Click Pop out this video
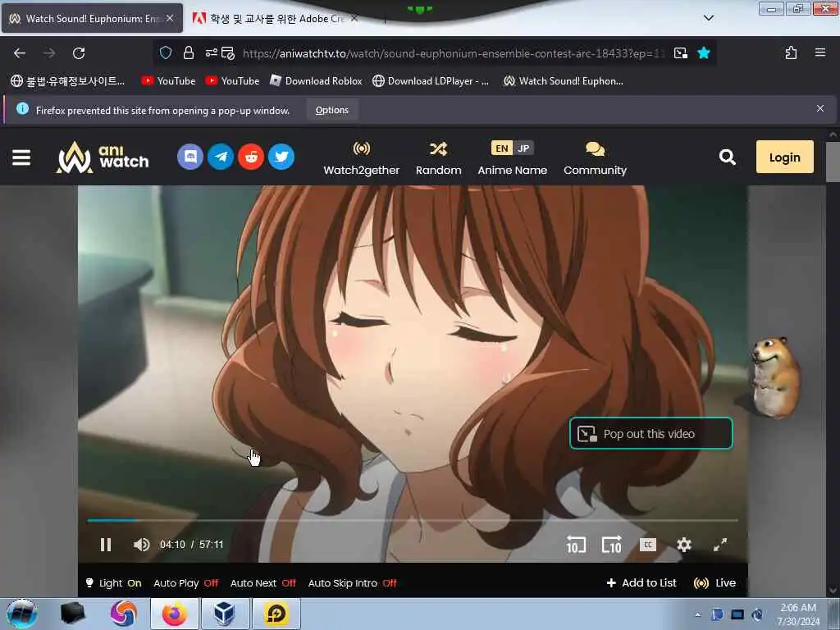840x630 pixels. tap(651, 433)
